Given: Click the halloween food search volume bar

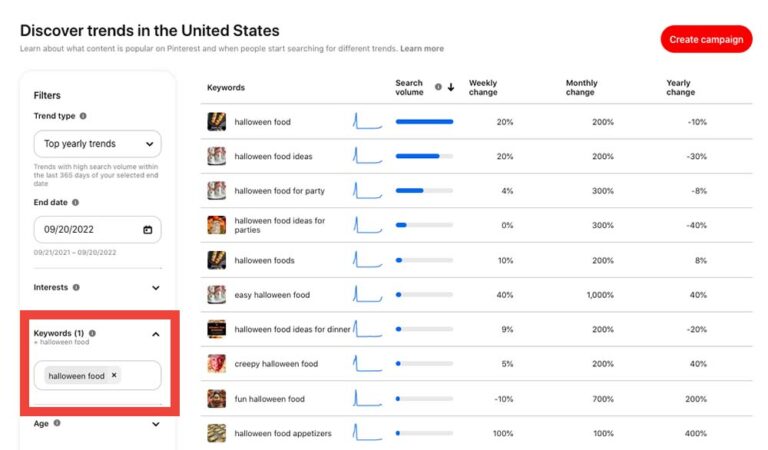Looking at the screenshot, I should click(x=424, y=121).
